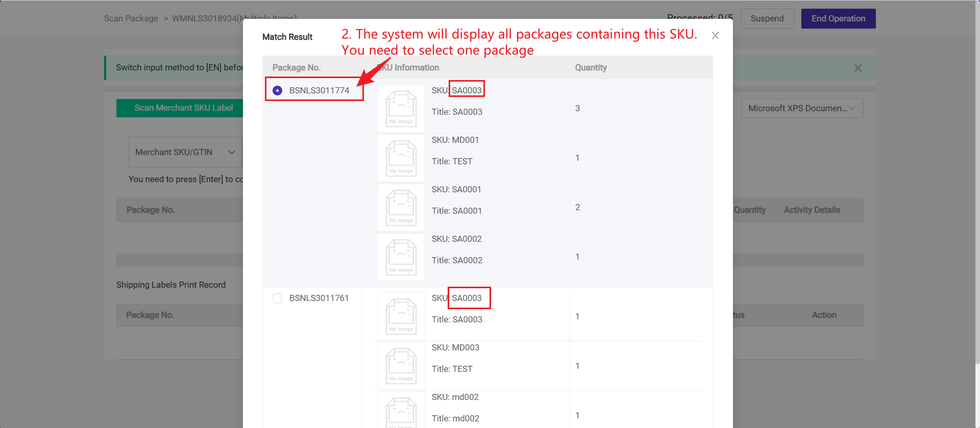
Task: Click the Quantity column header in dialog
Action: [591, 67]
